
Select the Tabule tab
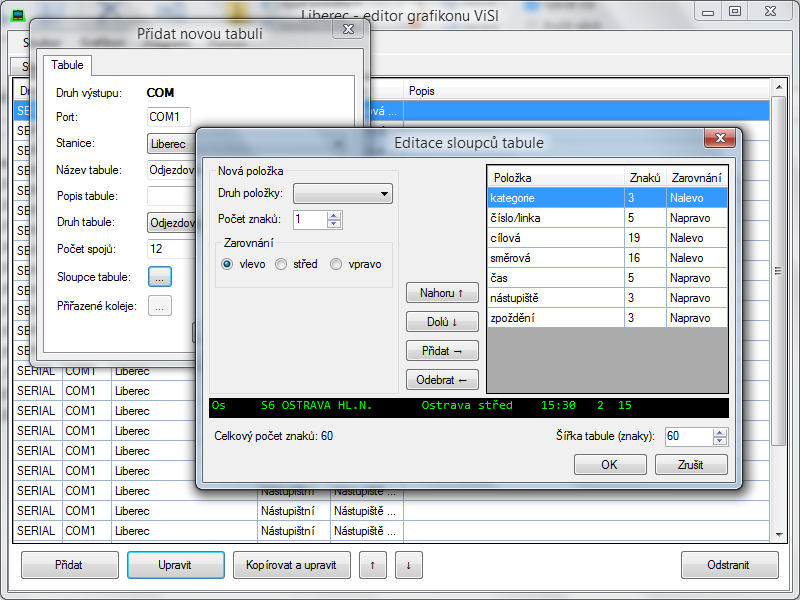click(x=67, y=65)
